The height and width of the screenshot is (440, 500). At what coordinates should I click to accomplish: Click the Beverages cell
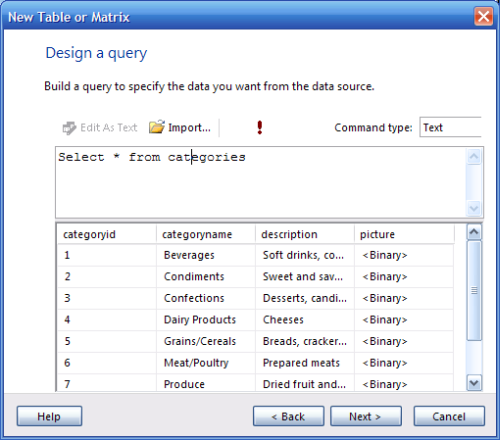[x=206, y=255]
